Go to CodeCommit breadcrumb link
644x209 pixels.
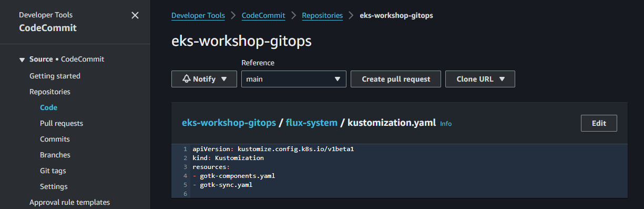click(263, 15)
